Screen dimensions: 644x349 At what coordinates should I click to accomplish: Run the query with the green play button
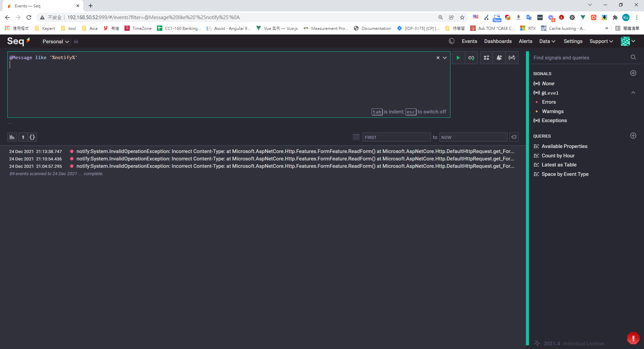click(458, 58)
